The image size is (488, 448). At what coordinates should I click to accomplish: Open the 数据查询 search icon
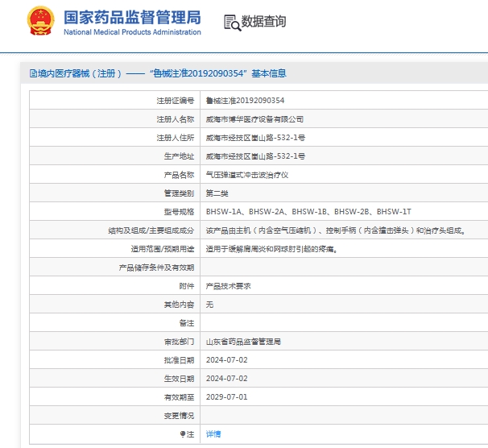[232, 23]
